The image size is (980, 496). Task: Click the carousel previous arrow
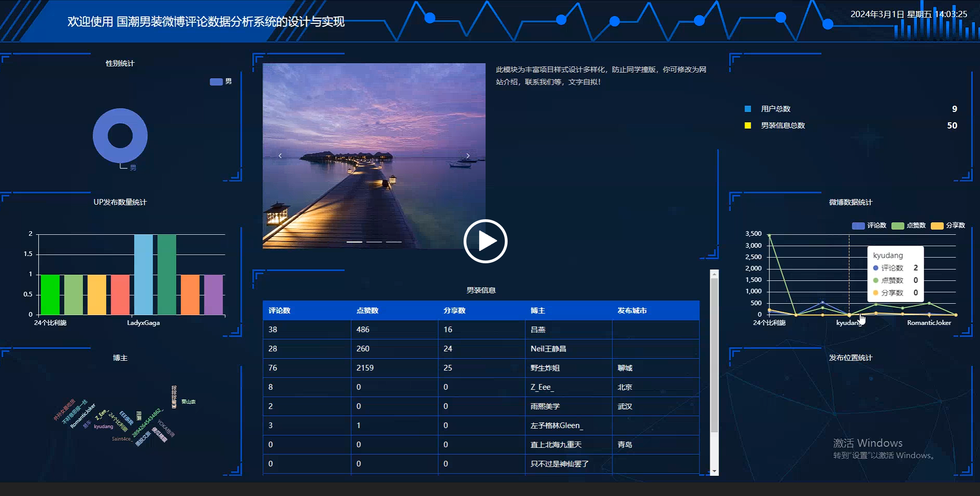coord(280,155)
